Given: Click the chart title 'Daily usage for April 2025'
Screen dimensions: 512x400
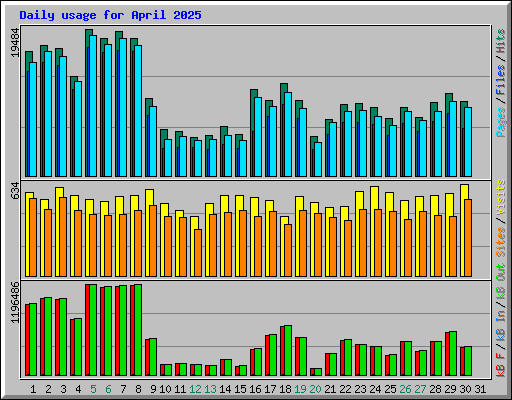Looking at the screenshot, I should coord(110,15).
